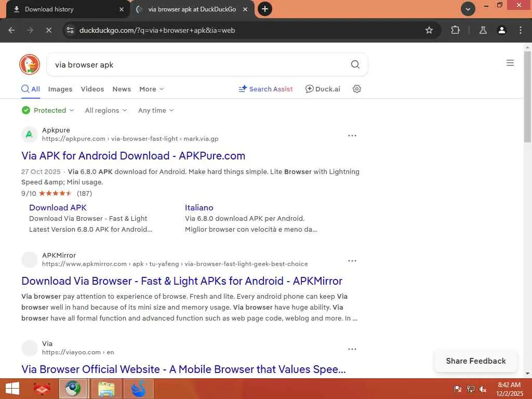Image resolution: width=532 pixels, height=399 pixels.
Task: Open the Windows Start button
Action: point(12,389)
